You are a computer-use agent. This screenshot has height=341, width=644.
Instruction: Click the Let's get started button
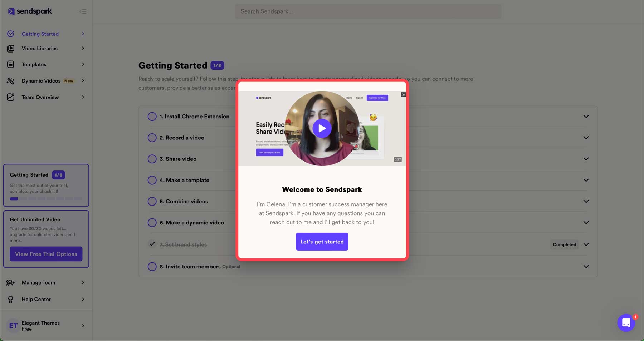322,242
